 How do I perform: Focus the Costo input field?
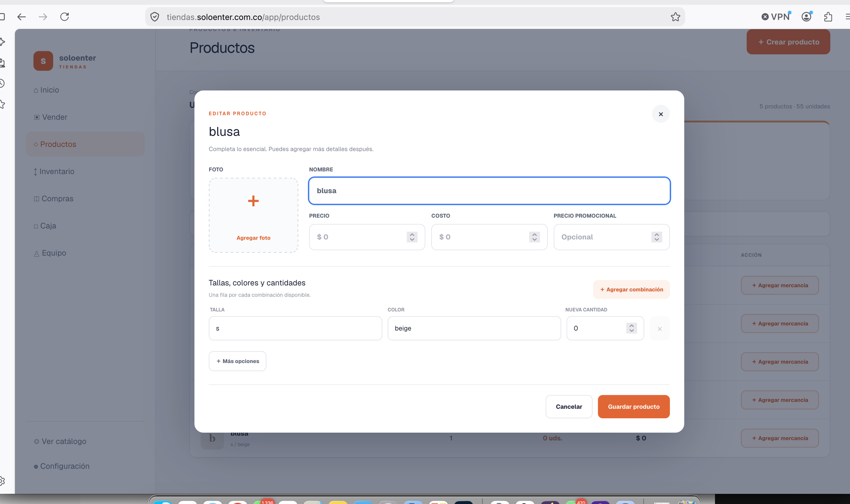[489, 237]
